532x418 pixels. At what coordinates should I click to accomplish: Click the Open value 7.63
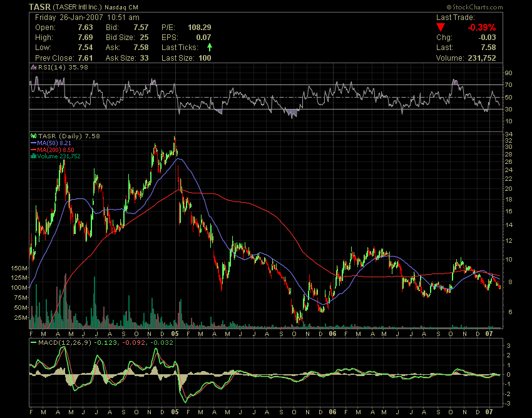(x=85, y=28)
